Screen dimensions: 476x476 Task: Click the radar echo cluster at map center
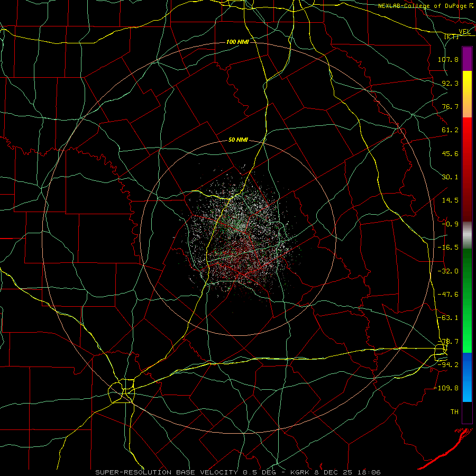tap(240, 235)
